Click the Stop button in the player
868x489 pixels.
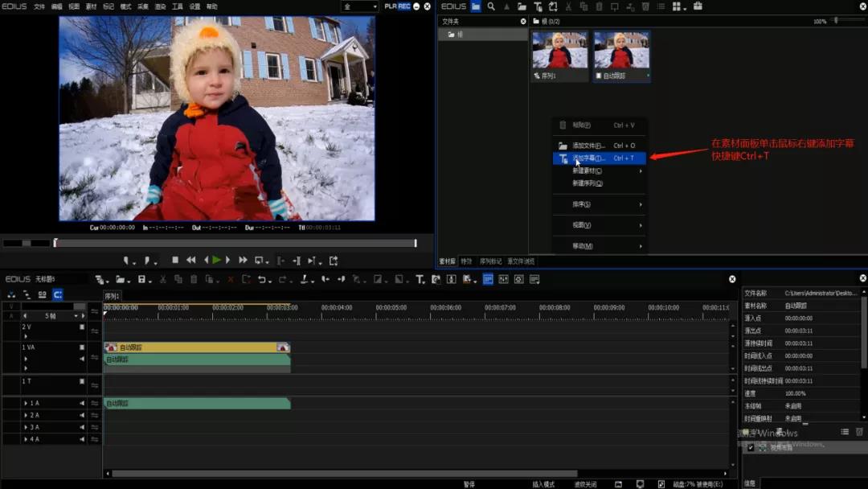175,260
